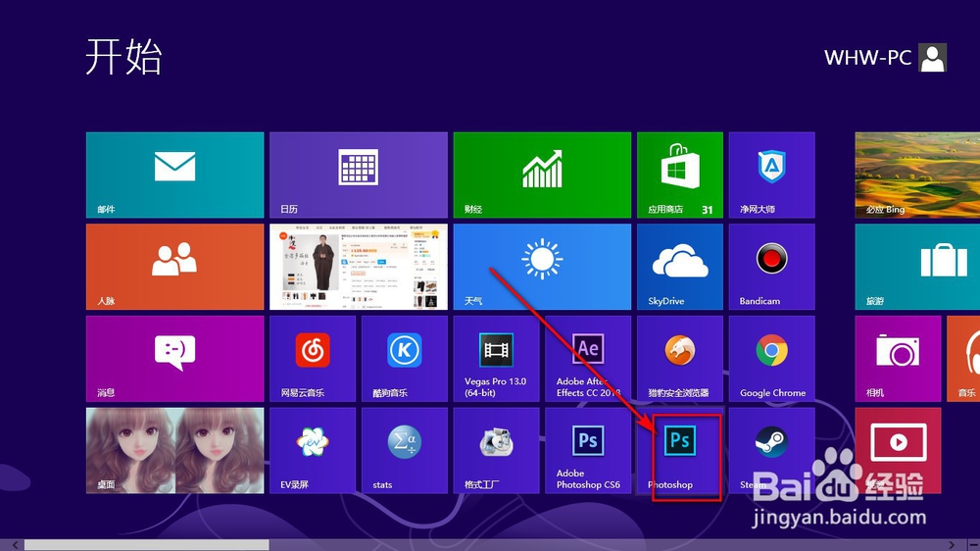
Task: Click the horizontal scrollbar thumb
Action: pyautogui.click(x=147, y=545)
